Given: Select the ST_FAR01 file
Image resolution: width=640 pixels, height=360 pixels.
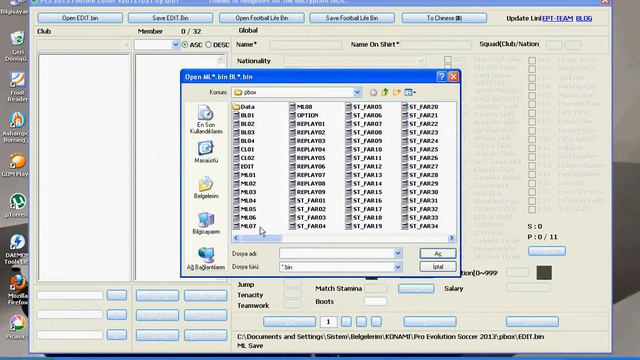Looking at the screenshot, I should pyautogui.click(x=307, y=200).
